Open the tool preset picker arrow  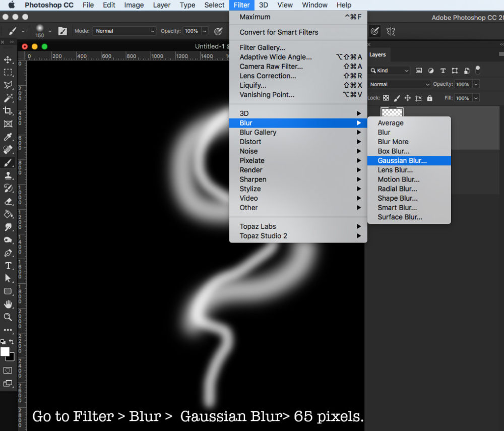[23, 31]
